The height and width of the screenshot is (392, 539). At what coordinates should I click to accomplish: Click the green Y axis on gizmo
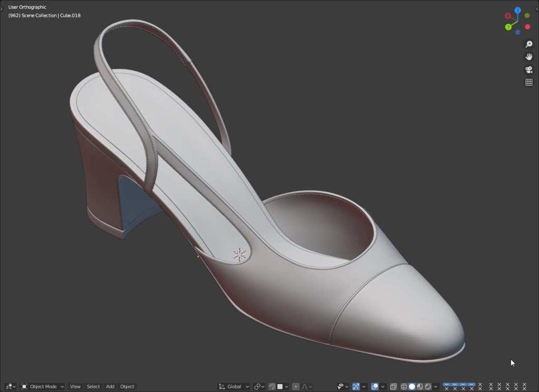pyautogui.click(x=508, y=27)
